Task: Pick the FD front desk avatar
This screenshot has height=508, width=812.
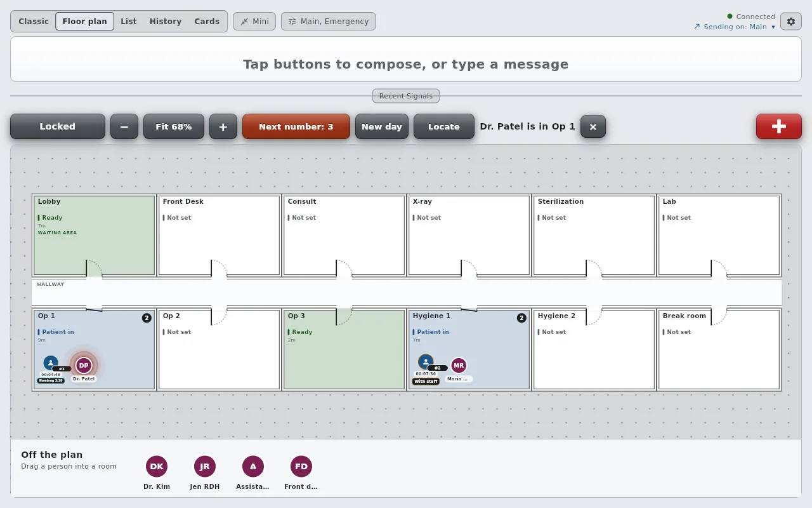Action: point(301,466)
